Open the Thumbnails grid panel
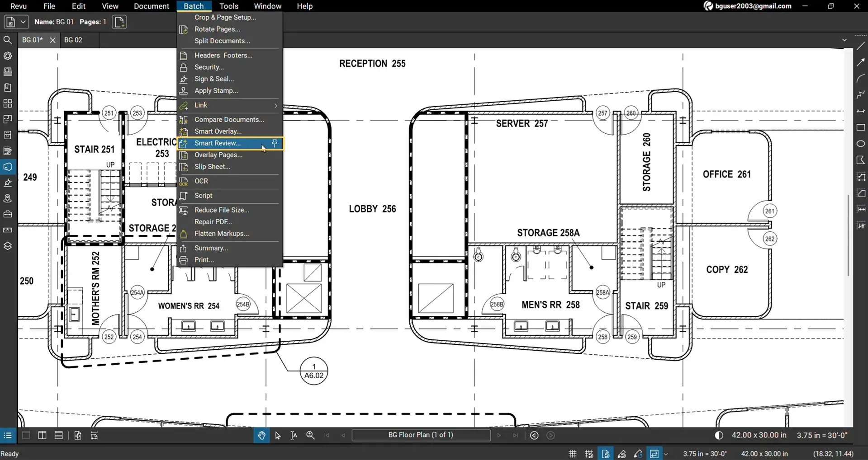 click(x=8, y=103)
